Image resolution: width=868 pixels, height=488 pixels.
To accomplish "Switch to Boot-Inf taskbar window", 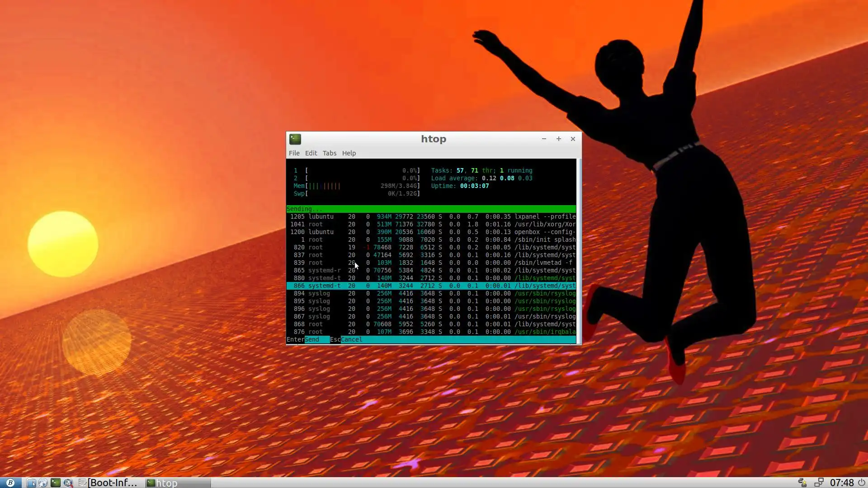I will coord(108,483).
